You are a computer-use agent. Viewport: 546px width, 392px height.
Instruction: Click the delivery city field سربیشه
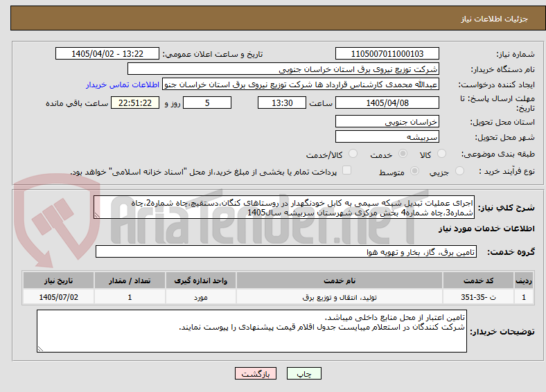coord(387,136)
